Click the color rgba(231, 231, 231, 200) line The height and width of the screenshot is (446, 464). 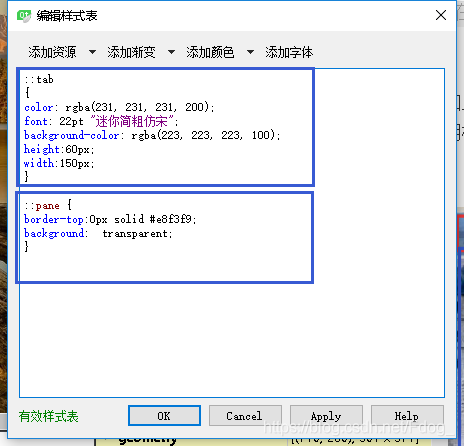coord(119,107)
